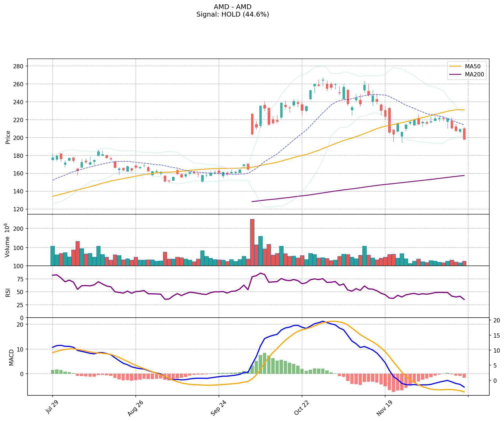Select the Jul 29 date label
This screenshot has width=504, height=421.
click(x=53, y=407)
